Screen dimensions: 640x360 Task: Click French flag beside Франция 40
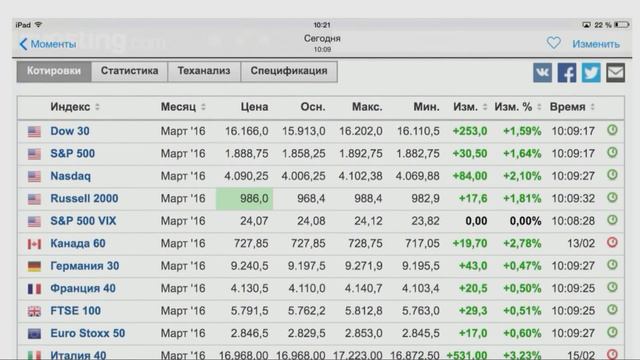(34, 289)
